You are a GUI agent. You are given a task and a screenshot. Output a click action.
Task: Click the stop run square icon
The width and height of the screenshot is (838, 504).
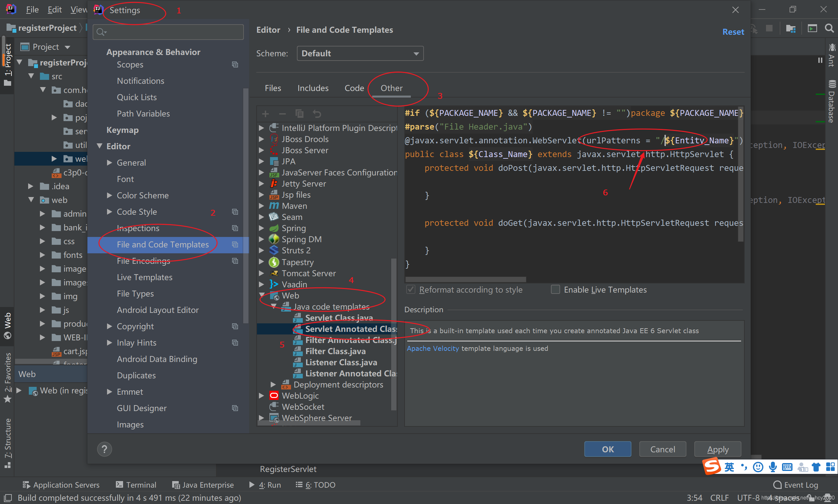pos(770,28)
